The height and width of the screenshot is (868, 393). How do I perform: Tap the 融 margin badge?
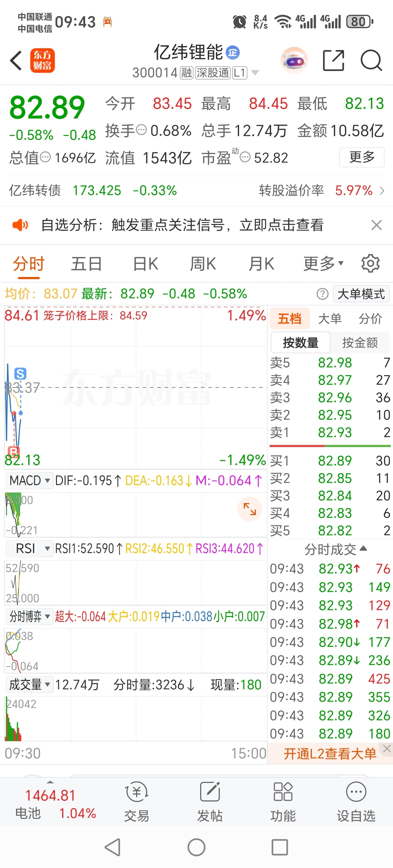tap(187, 73)
